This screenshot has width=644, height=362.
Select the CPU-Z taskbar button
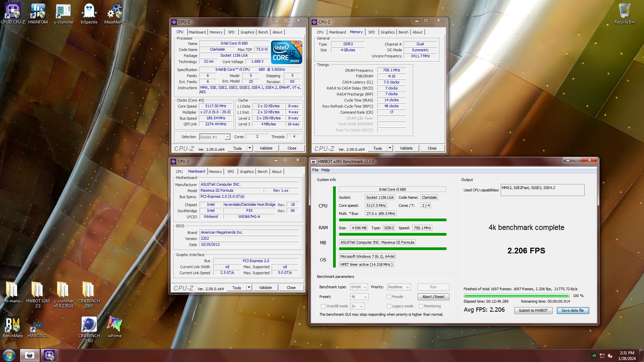click(x=49, y=355)
